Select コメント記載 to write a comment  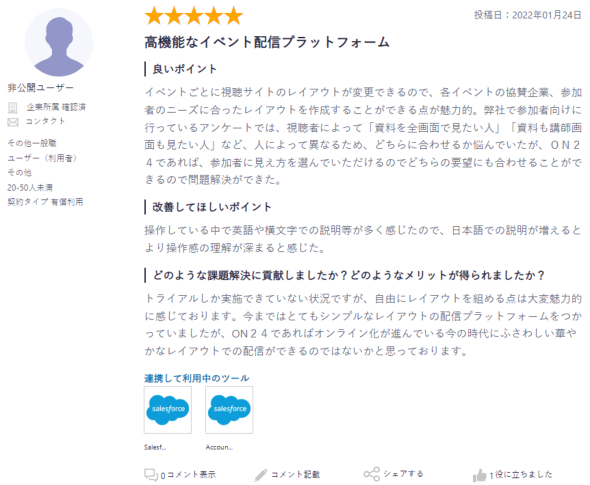[295, 474]
